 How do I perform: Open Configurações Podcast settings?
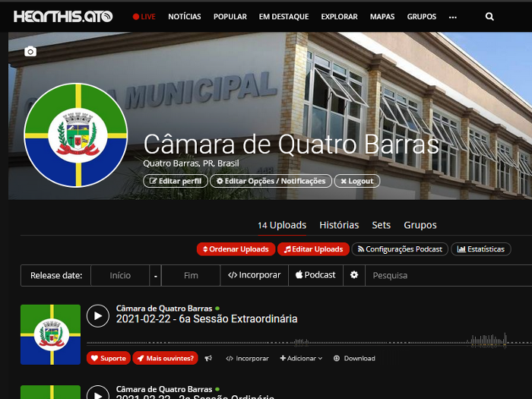[x=400, y=249]
